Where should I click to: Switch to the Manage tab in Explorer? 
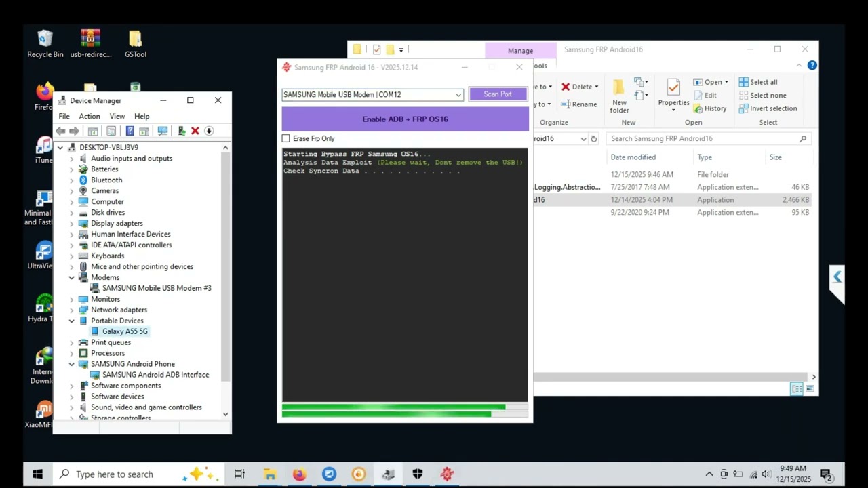(520, 50)
